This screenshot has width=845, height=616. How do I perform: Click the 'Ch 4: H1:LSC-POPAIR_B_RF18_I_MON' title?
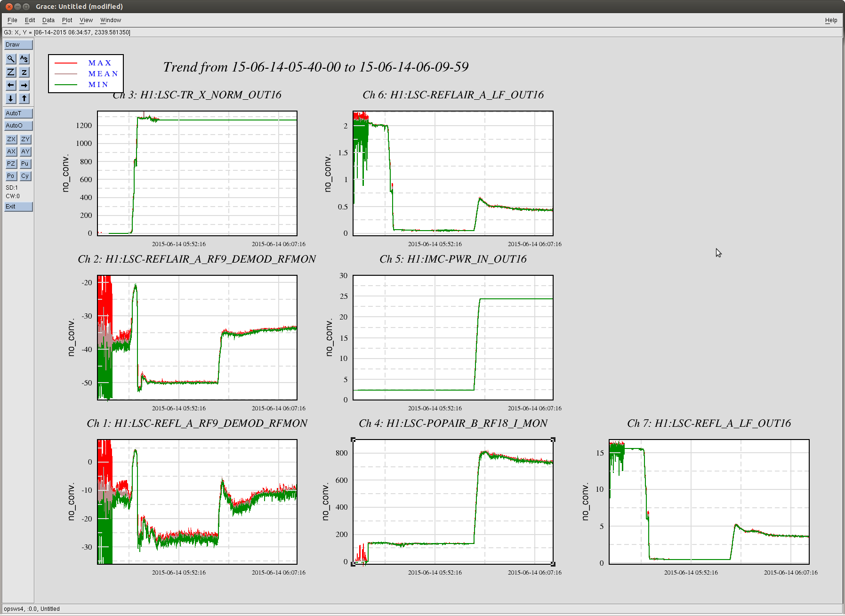pos(453,424)
